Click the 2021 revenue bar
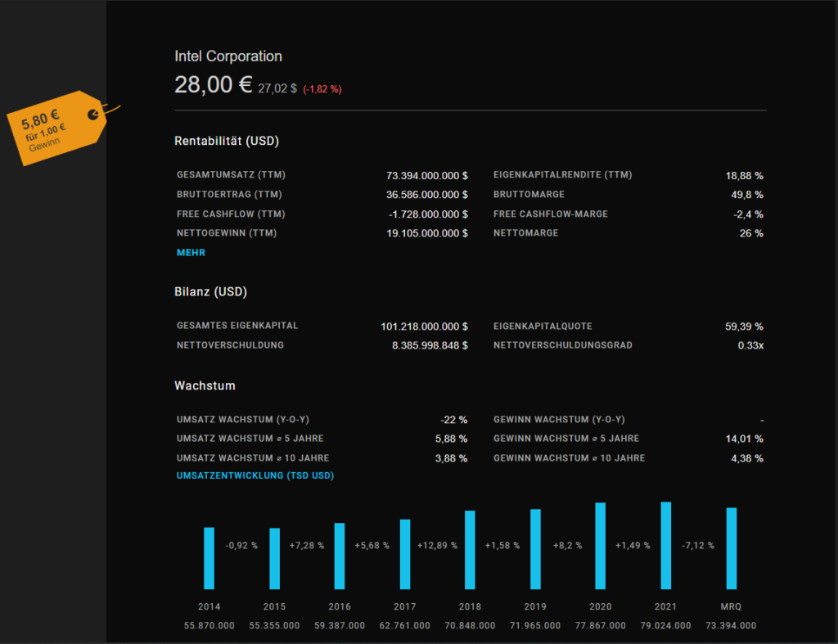Screen dimensions: 838x644 tap(666, 546)
